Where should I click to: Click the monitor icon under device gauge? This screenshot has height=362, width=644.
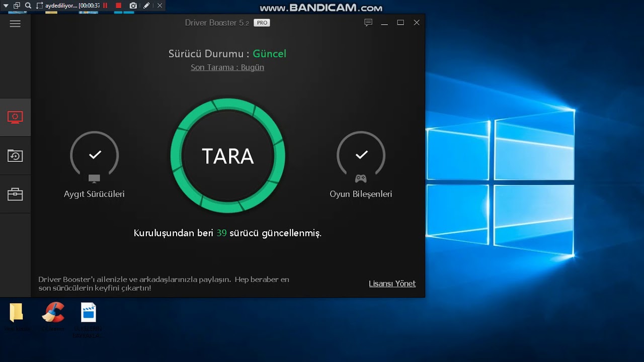tap(94, 178)
